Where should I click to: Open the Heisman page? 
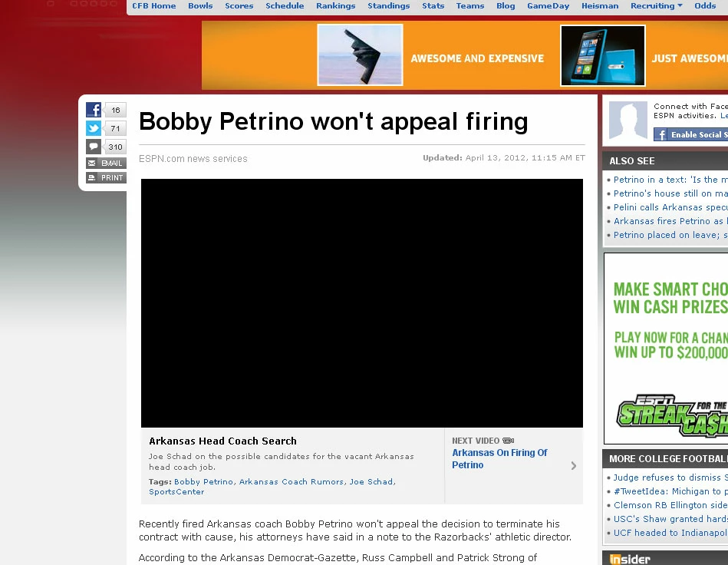pos(600,5)
